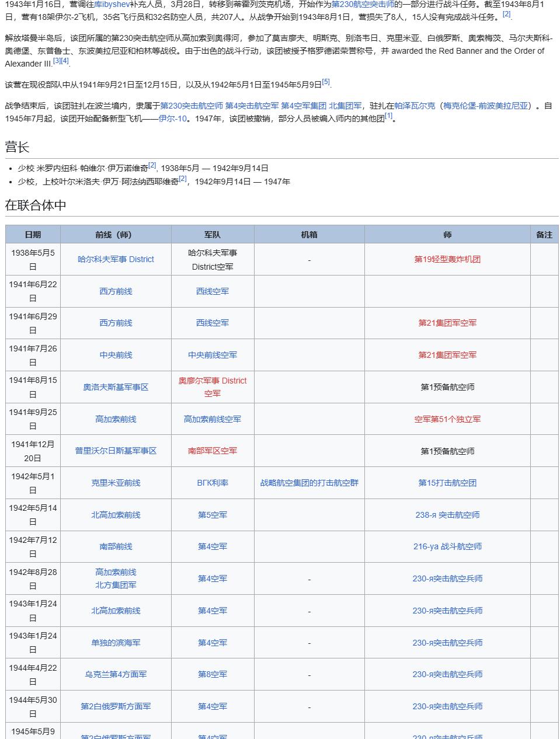The width and height of the screenshot is (560, 739).
Task: Open the 单独的滨海军 link
Action: (116, 643)
